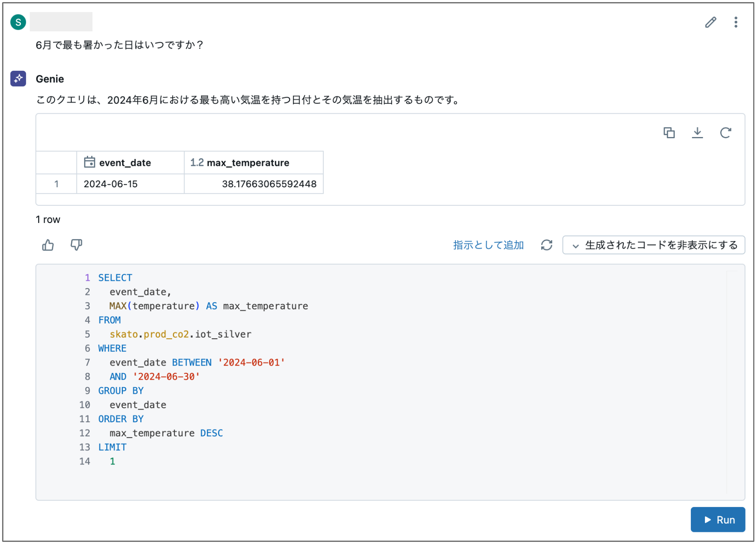Click the '1 row' count text
Screen dimensions: 756x544
[x=48, y=219]
